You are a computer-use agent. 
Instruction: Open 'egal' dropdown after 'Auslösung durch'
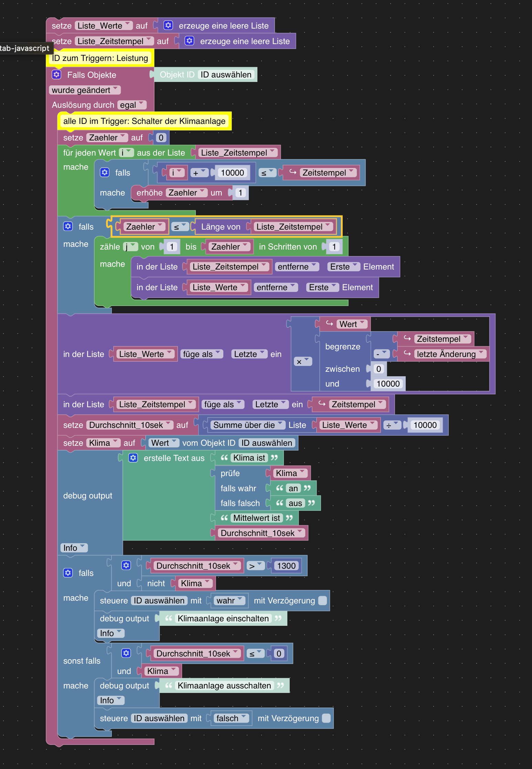132,105
